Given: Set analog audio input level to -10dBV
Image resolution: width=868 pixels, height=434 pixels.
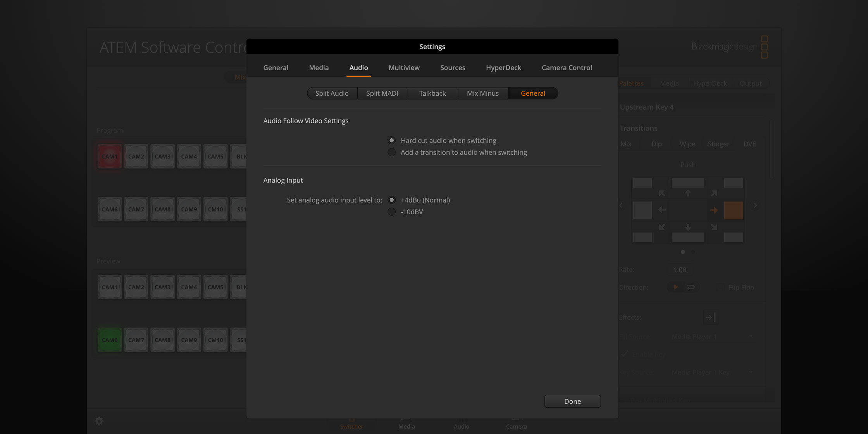Looking at the screenshot, I should (x=391, y=212).
